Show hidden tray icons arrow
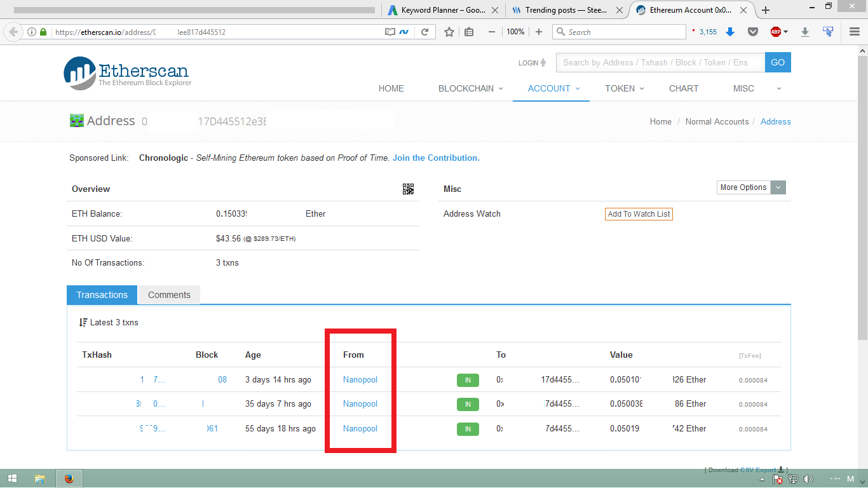The image size is (868, 488). click(762, 478)
